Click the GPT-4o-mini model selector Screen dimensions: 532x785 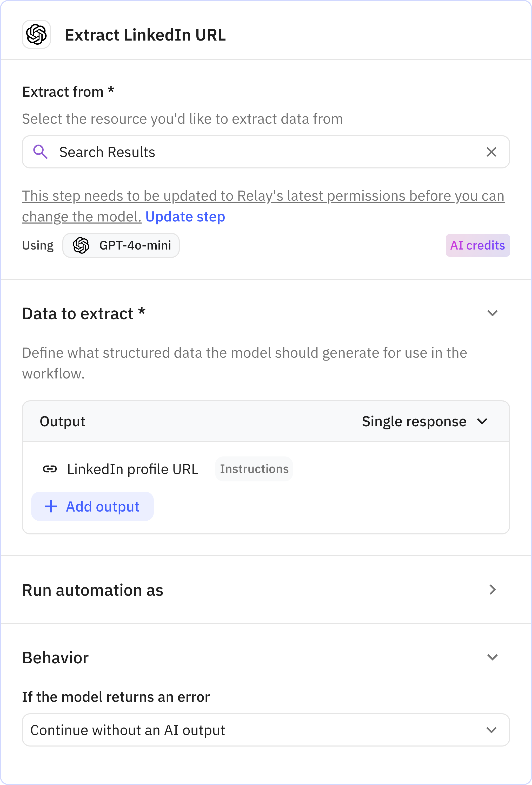tap(121, 246)
